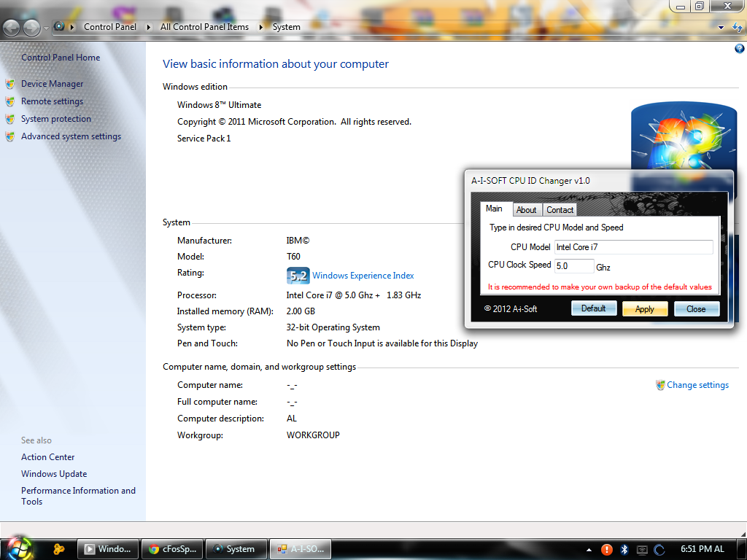This screenshot has width=747, height=560.
Task: Refresh the page with the address bar icon
Action: click(739, 27)
